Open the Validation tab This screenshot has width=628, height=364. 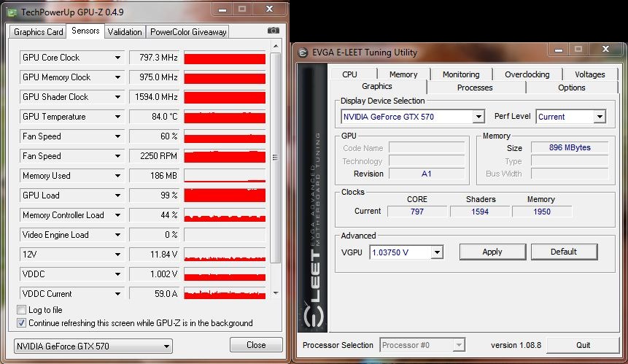click(125, 32)
